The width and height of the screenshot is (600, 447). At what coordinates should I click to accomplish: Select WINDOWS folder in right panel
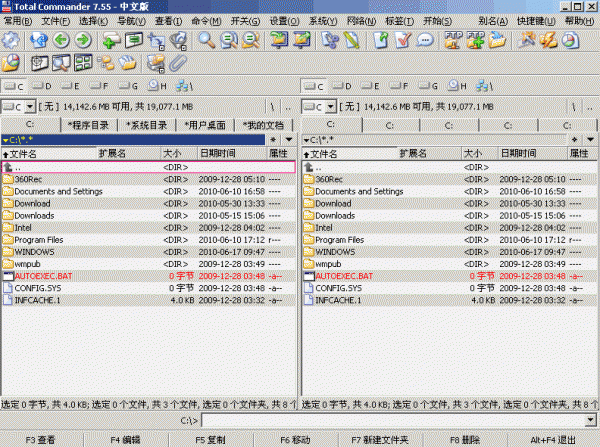[x=450, y=252]
